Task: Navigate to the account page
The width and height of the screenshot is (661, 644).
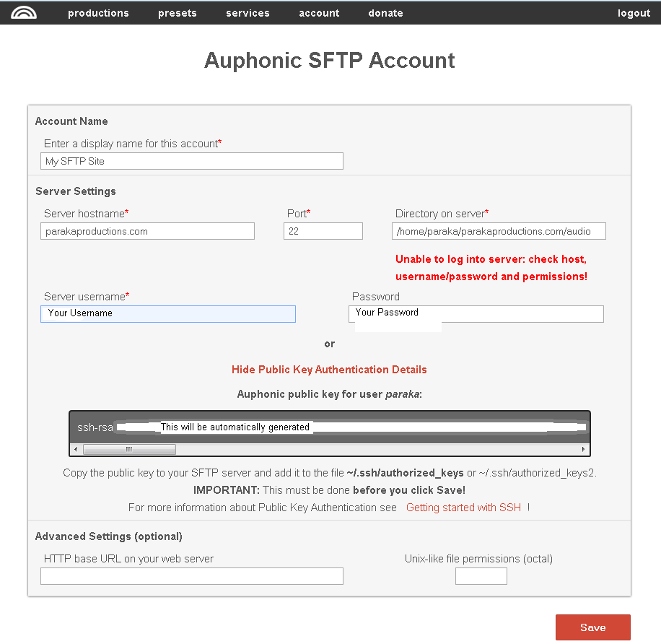Action: point(319,13)
